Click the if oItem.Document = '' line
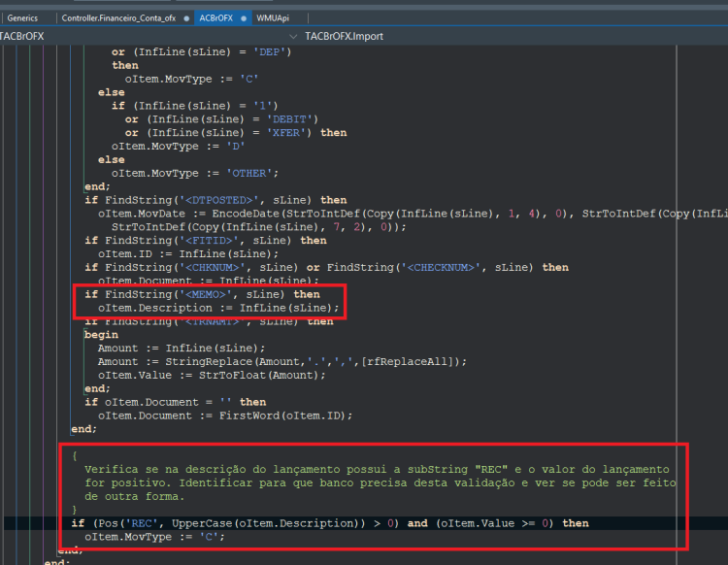This screenshot has width=728, height=565. pos(176,402)
